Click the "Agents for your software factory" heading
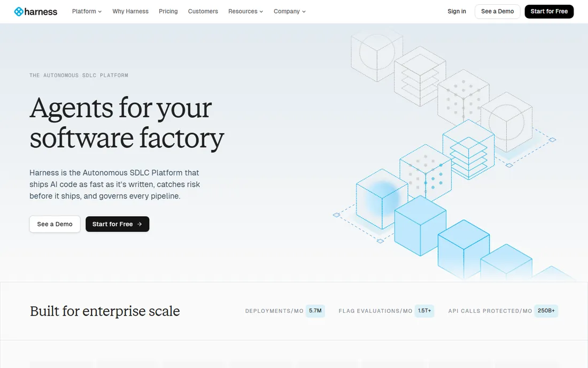 [127, 123]
